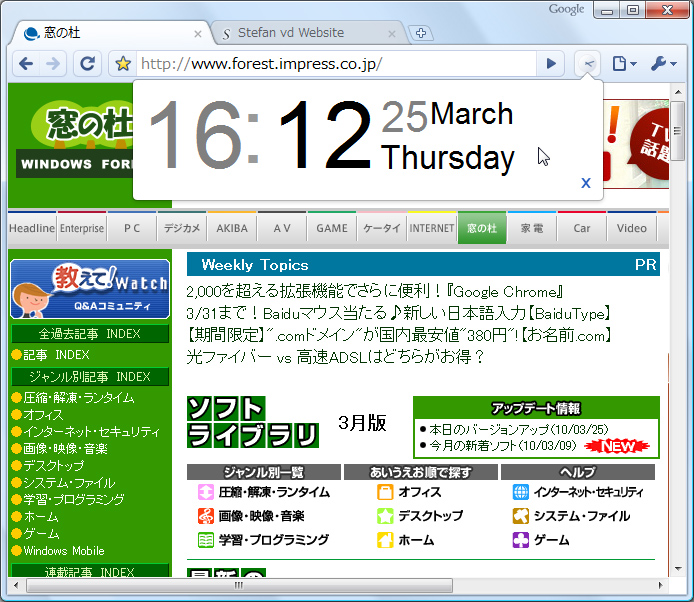Click the horizontal scrollbar right arrow
The image size is (694, 602).
point(660,585)
